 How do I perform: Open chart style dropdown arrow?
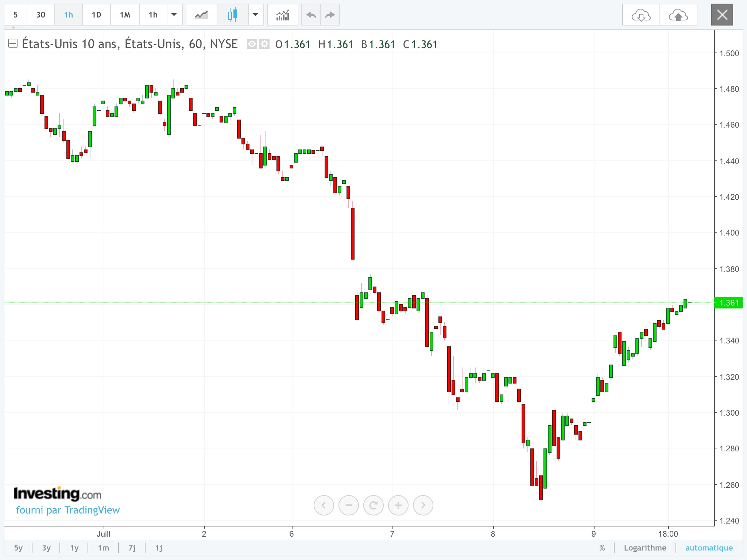pyautogui.click(x=256, y=15)
